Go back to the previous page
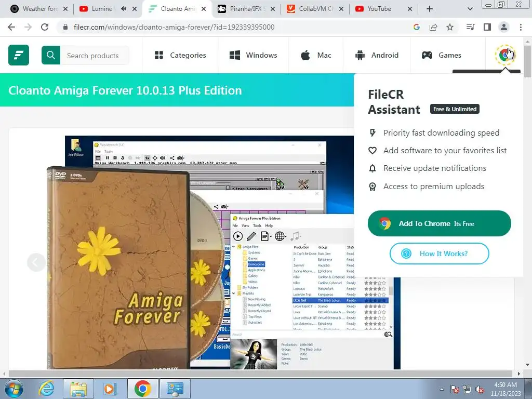Screen dimensions: 532x399 [11, 27]
